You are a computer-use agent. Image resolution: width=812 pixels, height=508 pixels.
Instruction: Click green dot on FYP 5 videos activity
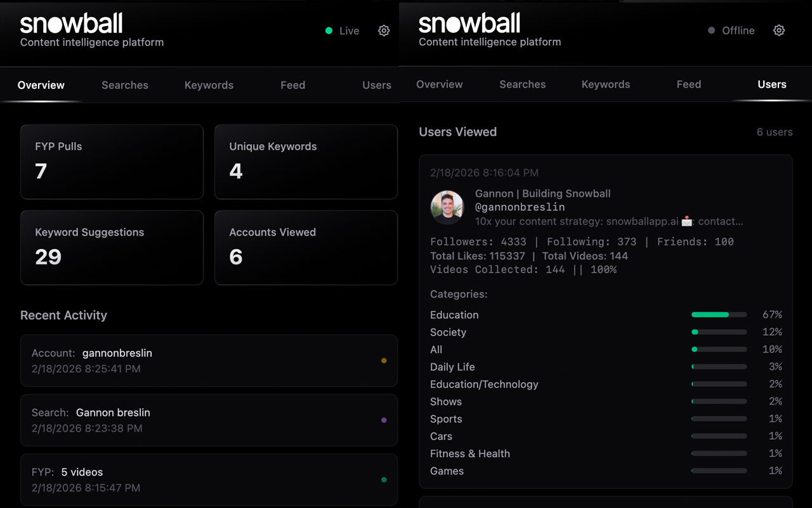(384, 480)
